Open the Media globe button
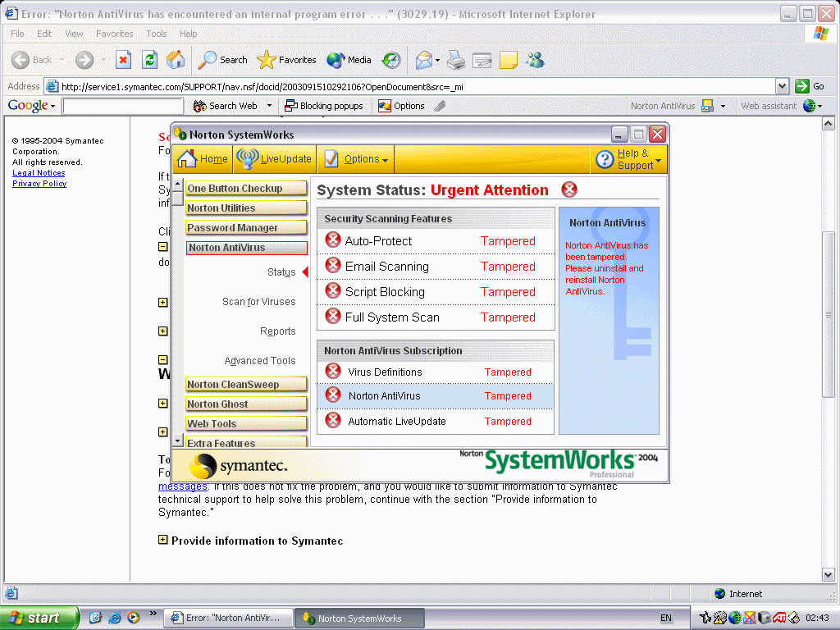The image size is (840, 630). [x=336, y=60]
